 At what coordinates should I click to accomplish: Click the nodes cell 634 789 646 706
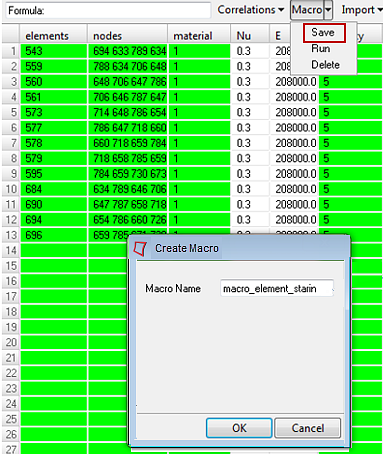[x=128, y=189]
